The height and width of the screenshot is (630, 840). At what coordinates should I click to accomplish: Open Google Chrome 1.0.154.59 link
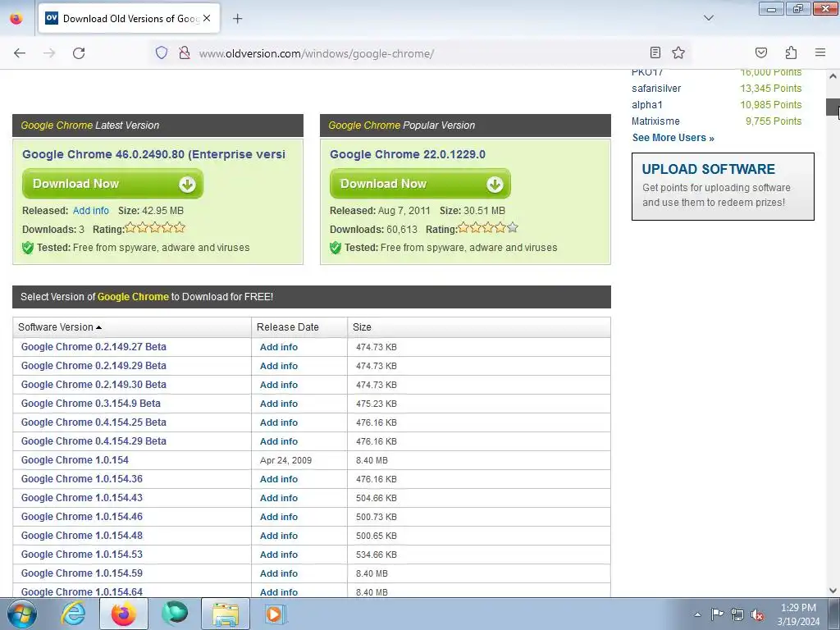[81, 573]
